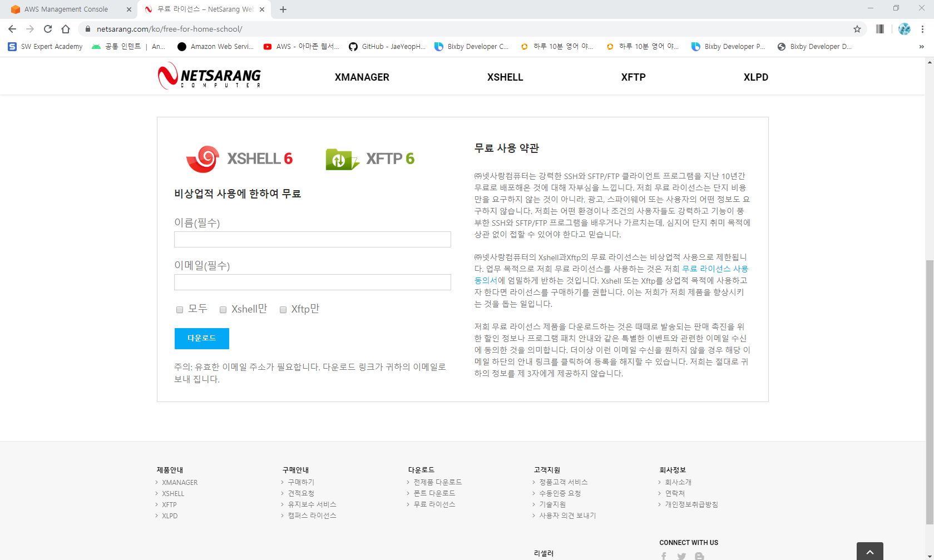Open footer link XMANAGER

180,482
